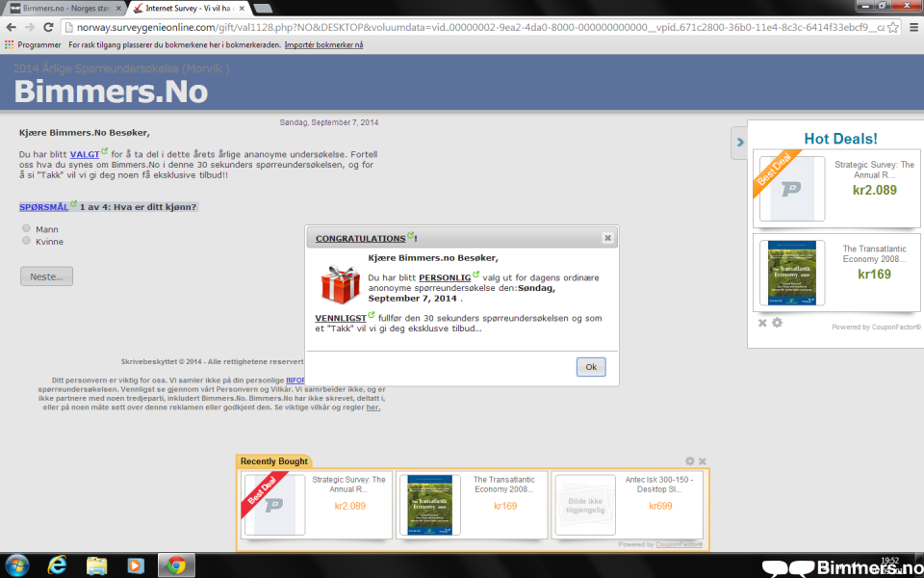This screenshot has height=578, width=924.
Task: Click the CONGRATULATIONS link in dialog title
Action: coord(360,238)
